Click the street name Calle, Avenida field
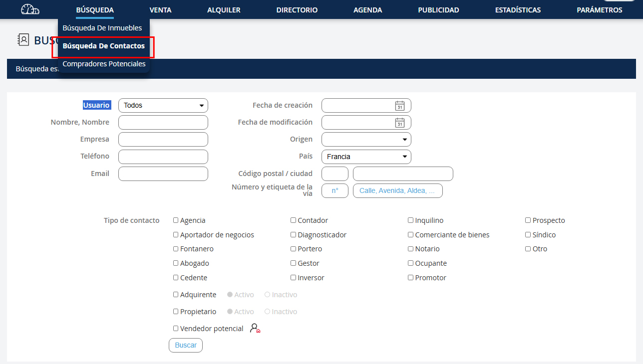Screen dimensions: 643x364 [x=397, y=191]
